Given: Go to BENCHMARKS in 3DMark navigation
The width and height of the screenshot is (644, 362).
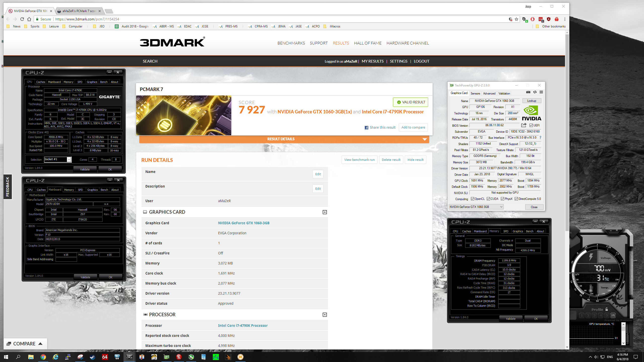Looking at the screenshot, I should coord(291,43).
